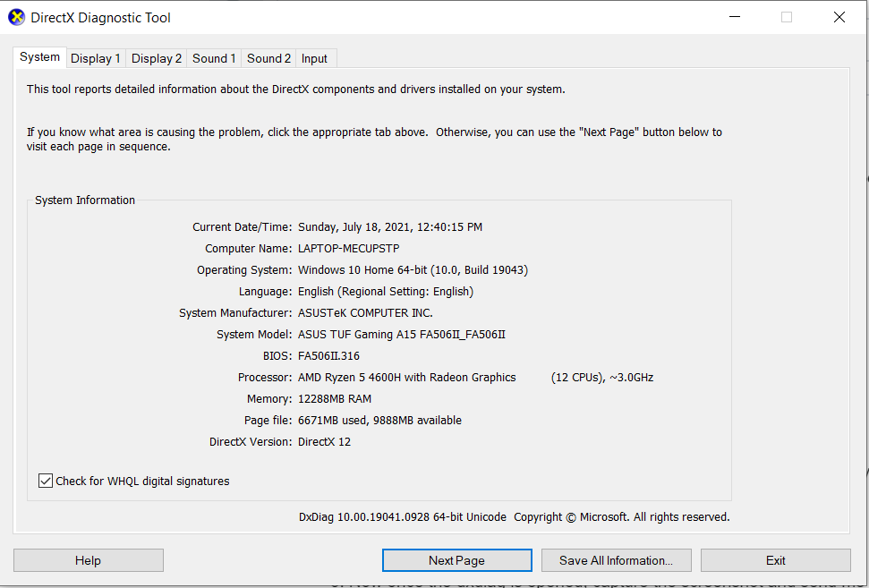Image resolution: width=869 pixels, height=588 pixels.
Task: Click Save All Information button
Action: pyautogui.click(x=616, y=560)
